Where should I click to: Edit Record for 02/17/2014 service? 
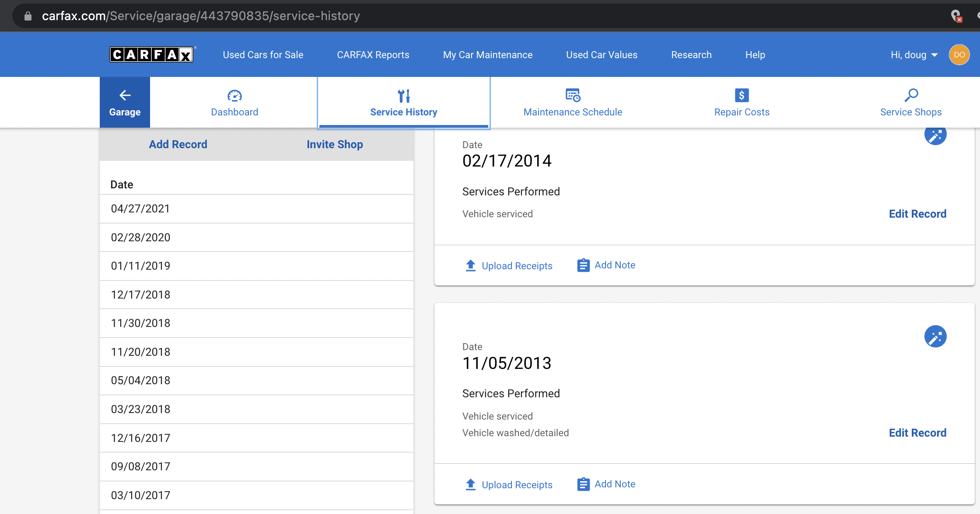point(917,214)
